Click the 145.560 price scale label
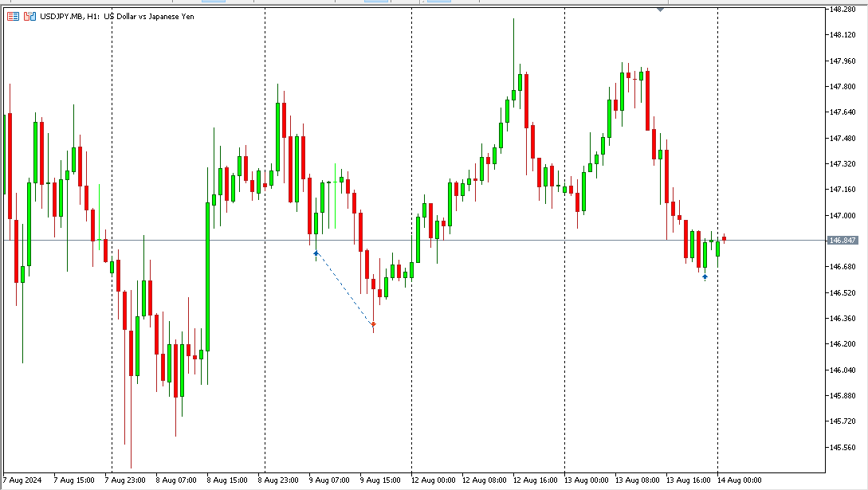The width and height of the screenshot is (868, 490). point(842,447)
